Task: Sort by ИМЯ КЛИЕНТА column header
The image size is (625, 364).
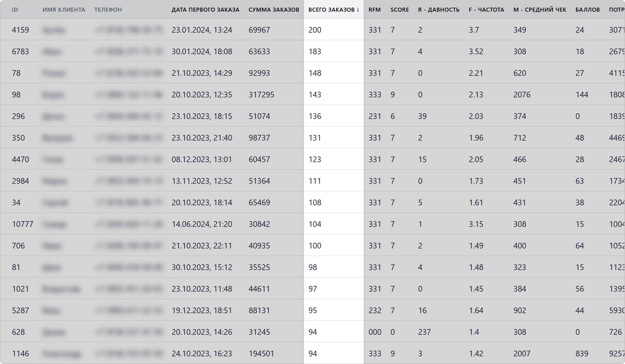Action: [64, 10]
